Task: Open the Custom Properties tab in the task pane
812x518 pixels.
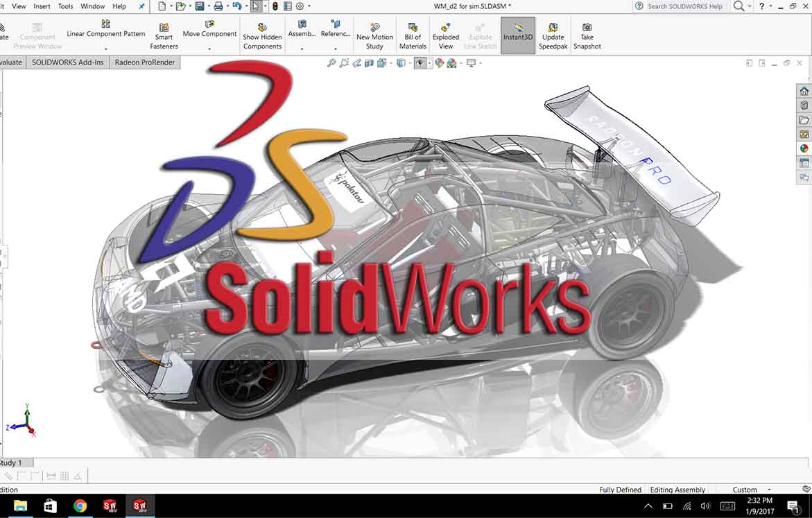Action: (x=804, y=163)
